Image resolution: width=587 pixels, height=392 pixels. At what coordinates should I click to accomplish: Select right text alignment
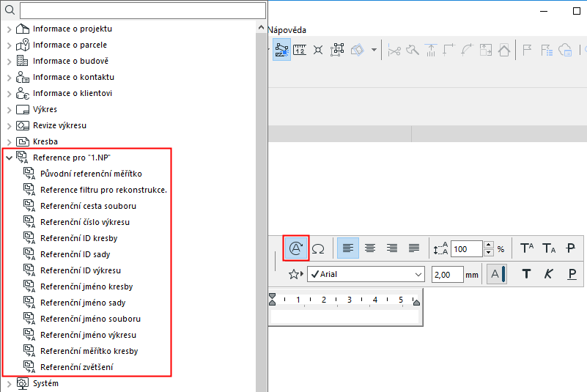tap(392, 248)
